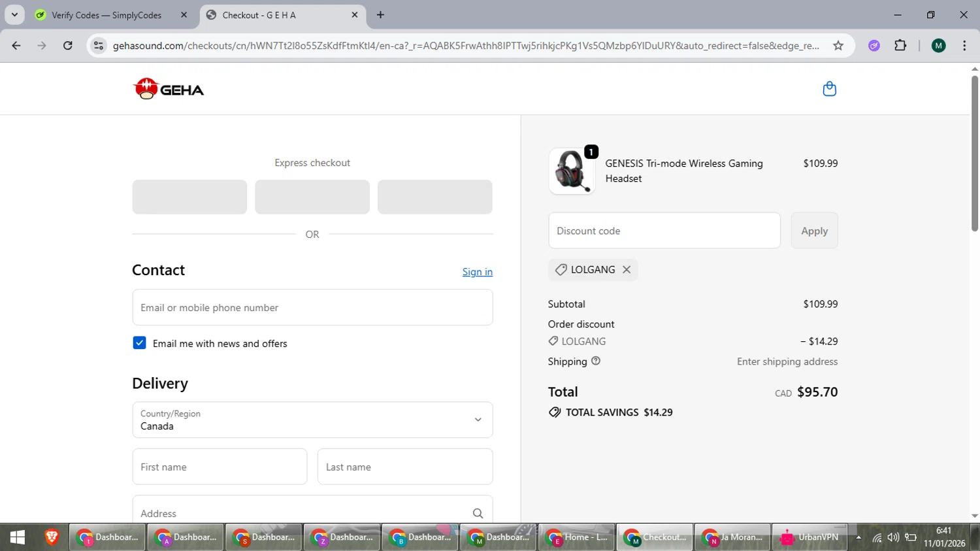View site information icon in address bar
The width and height of the screenshot is (980, 551).
pyautogui.click(x=99, y=46)
